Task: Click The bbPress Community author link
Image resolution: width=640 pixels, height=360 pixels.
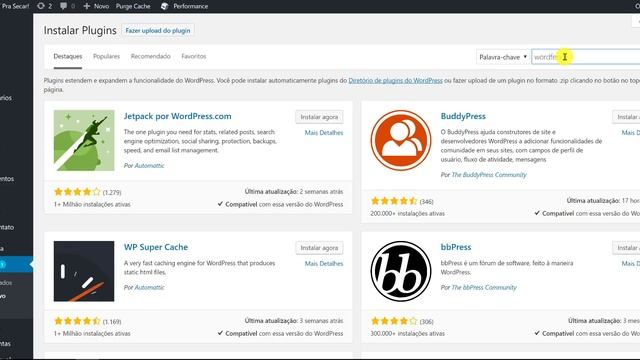Action: [484, 287]
